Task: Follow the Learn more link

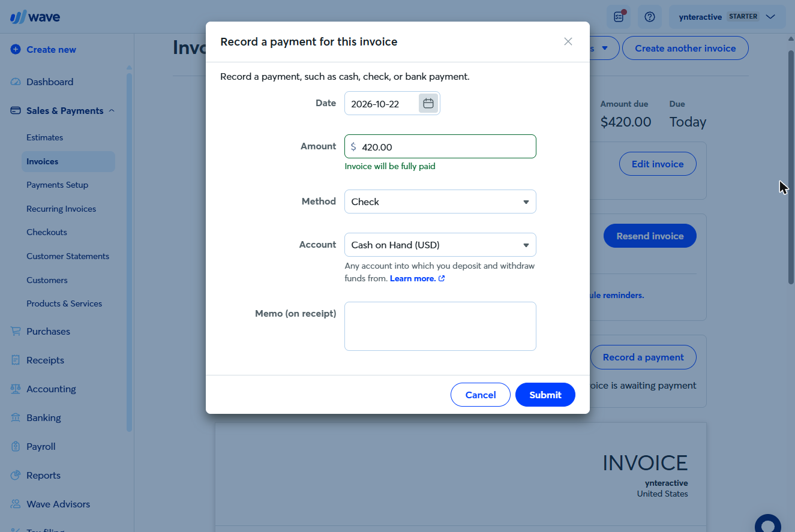Action: coord(417,278)
